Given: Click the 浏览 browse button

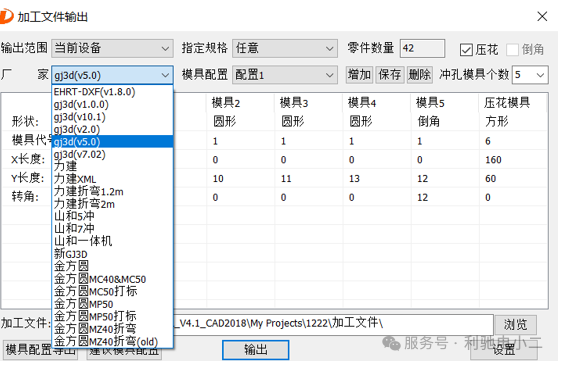Looking at the screenshot, I should click(516, 325).
